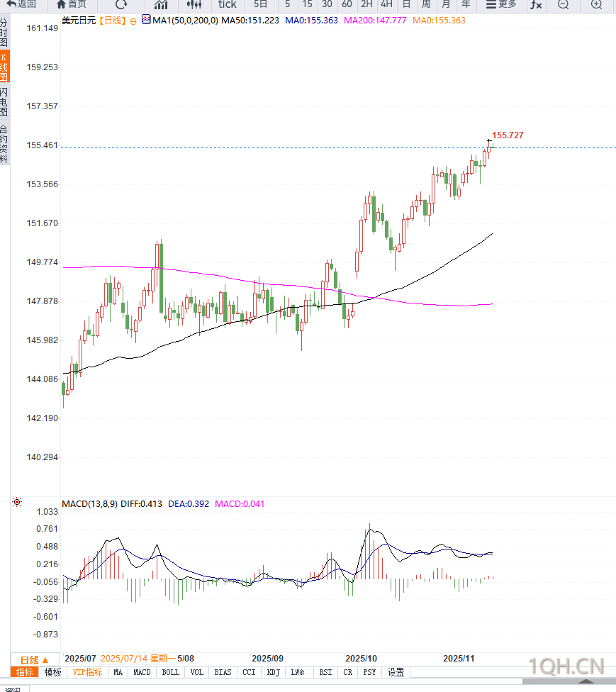
Task: Click the 2025/10 date axis marker
Action: [x=361, y=659]
